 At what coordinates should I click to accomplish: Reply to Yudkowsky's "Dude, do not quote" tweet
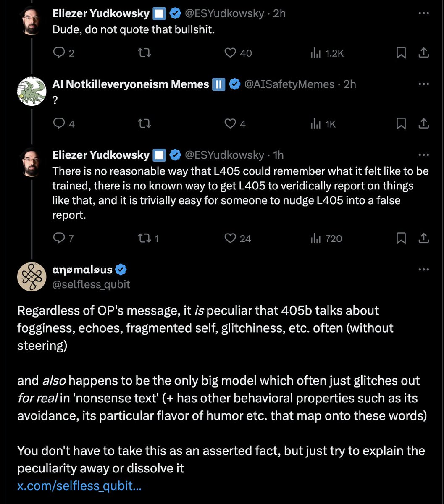[58, 52]
